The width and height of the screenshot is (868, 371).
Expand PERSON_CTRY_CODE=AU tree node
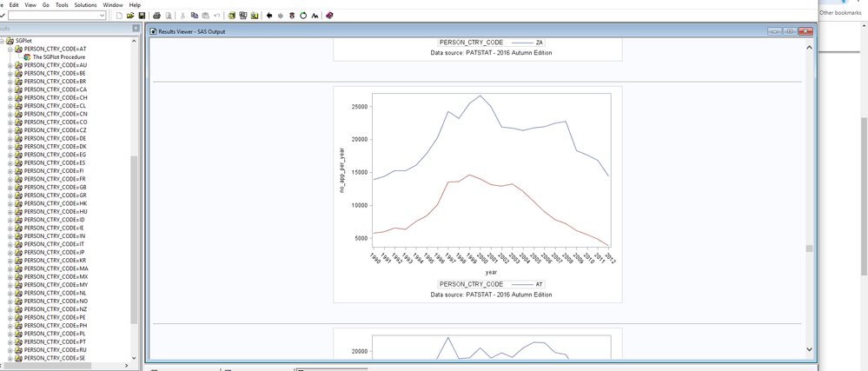coord(10,65)
